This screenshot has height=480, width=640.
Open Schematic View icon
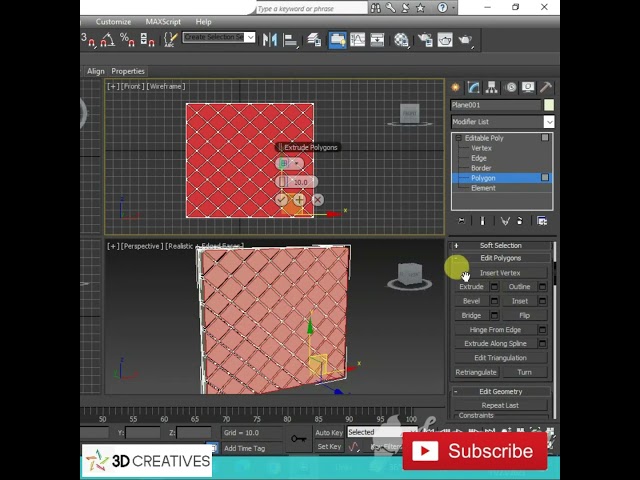377,40
